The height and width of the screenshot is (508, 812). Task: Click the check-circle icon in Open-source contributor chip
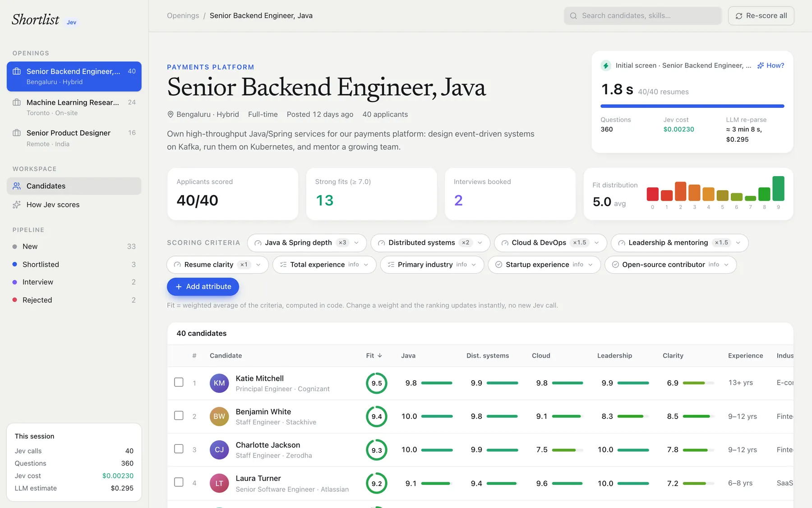(615, 265)
